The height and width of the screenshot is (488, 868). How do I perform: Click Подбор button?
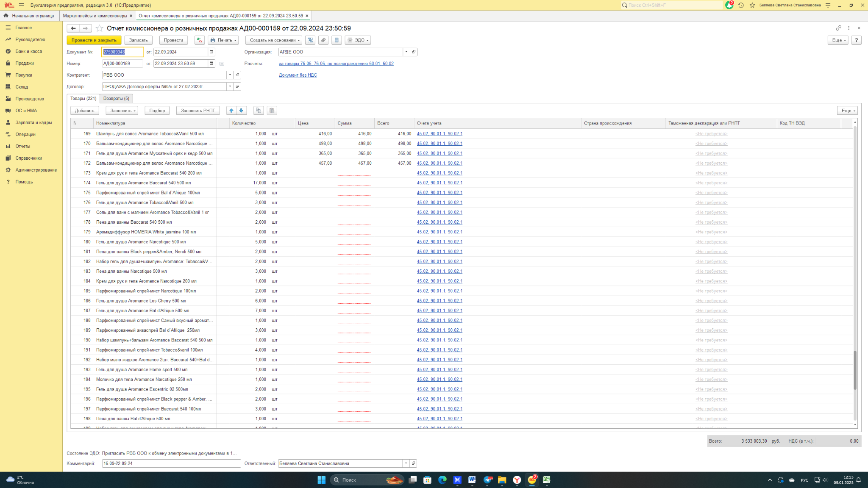tap(157, 111)
